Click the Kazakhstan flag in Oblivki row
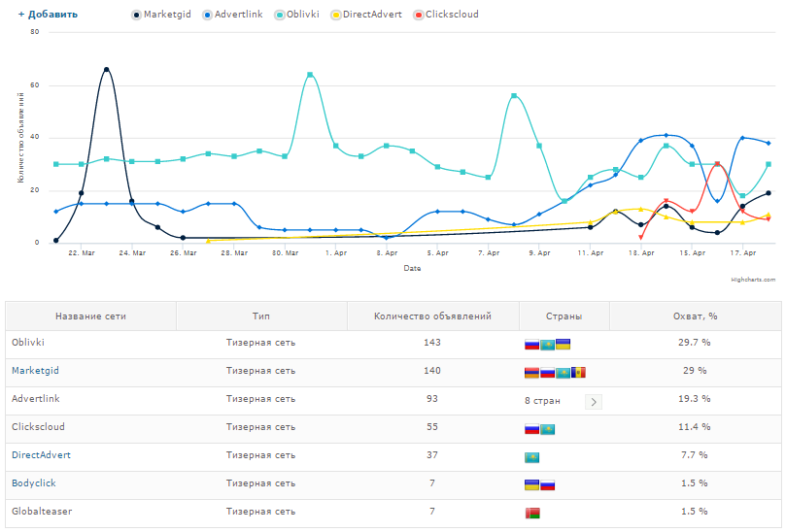Screen dimensions: 786x532 tap(547, 346)
